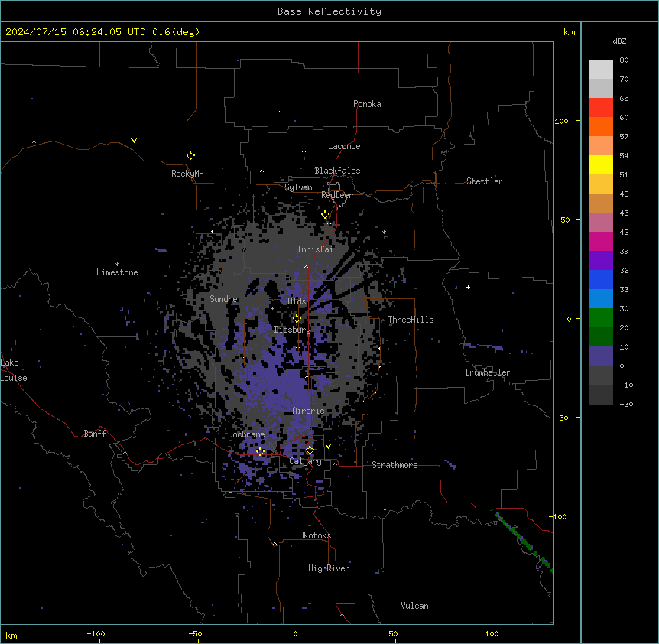Click the white caret marker south of Ponoka
The height and width of the screenshot is (644, 659).
(x=279, y=112)
